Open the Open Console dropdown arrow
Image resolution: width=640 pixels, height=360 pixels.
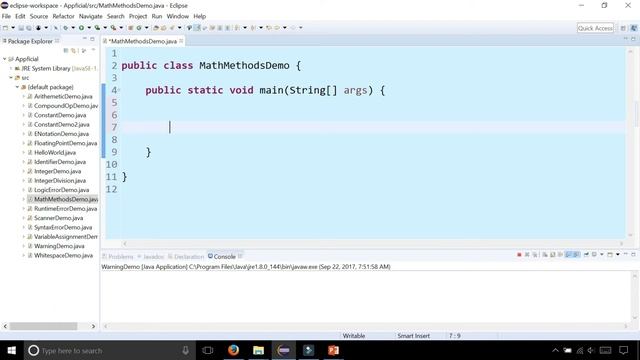tap(618, 255)
